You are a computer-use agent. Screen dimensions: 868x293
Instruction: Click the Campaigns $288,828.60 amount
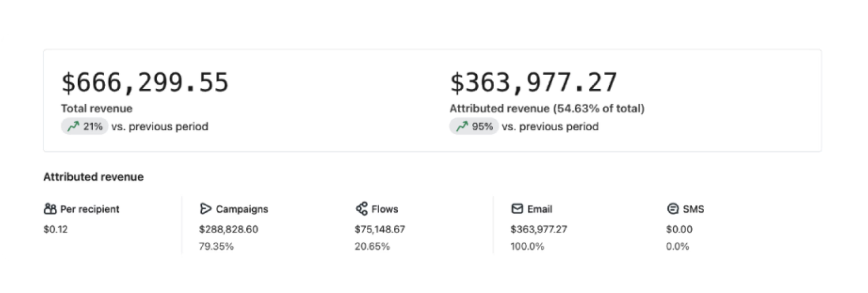[x=228, y=229]
